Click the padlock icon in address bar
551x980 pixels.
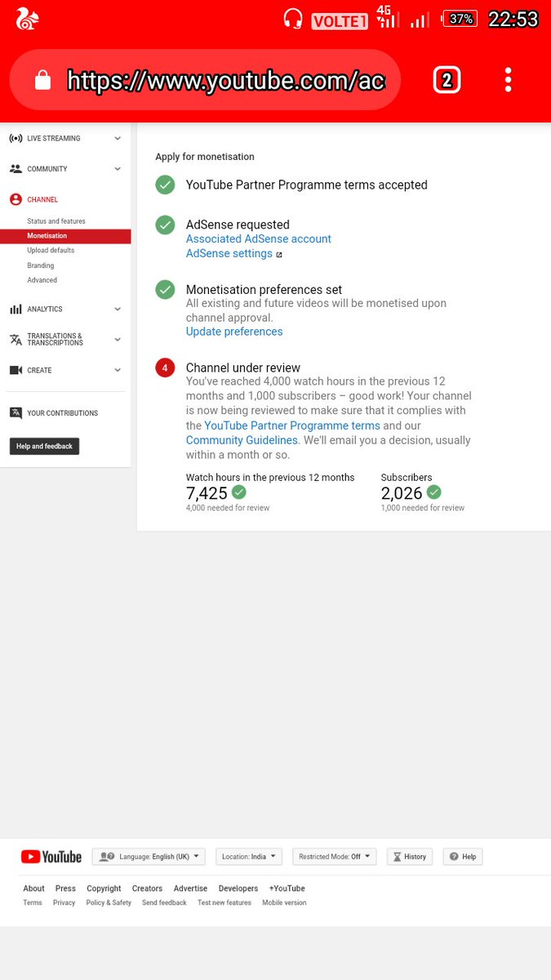[x=42, y=80]
